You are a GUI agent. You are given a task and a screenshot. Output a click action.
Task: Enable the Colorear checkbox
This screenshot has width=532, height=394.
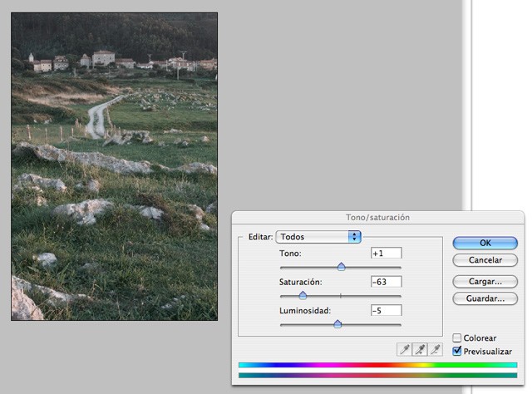457,338
